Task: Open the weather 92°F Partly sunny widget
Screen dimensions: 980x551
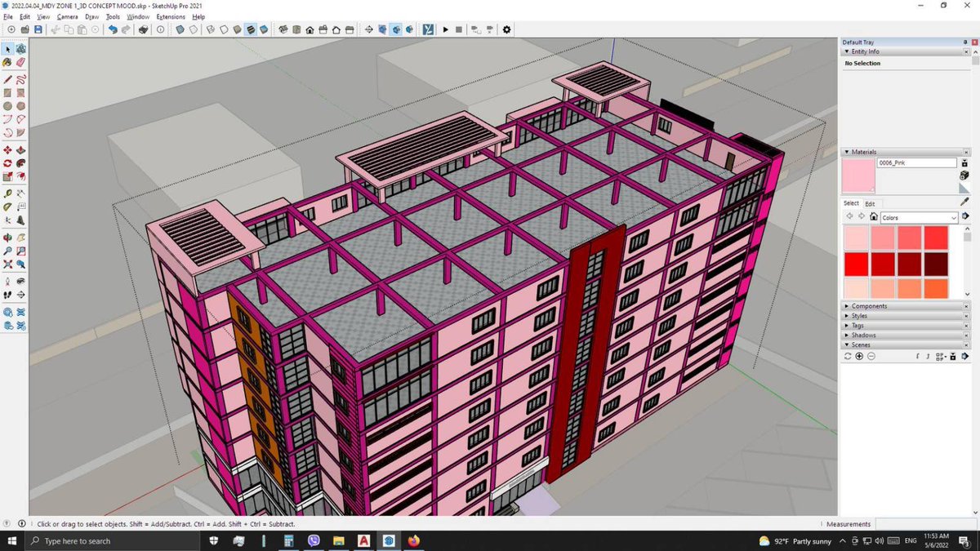Action: [x=795, y=541]
